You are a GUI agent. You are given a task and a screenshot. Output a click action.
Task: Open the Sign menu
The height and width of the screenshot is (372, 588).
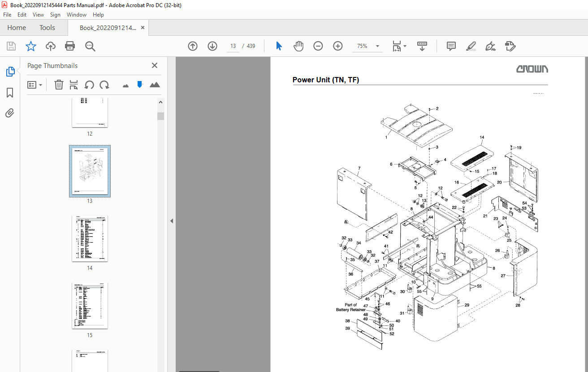(55, 15)
